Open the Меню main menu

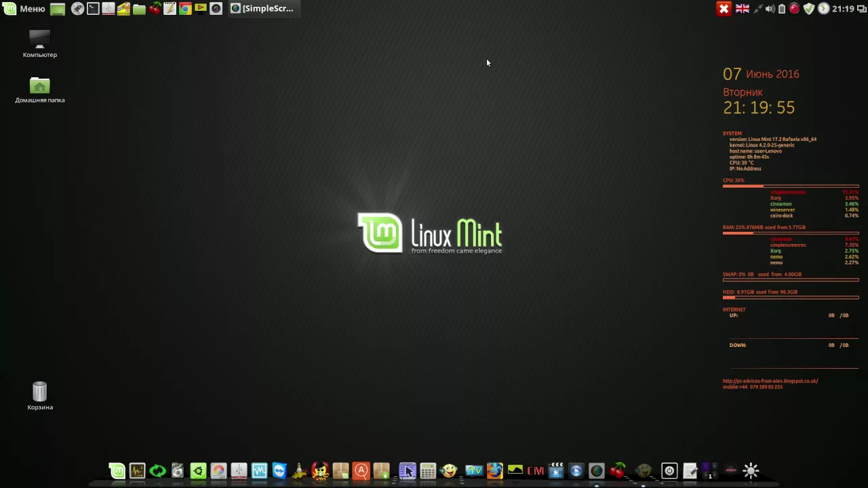click(x=24, y=9)
